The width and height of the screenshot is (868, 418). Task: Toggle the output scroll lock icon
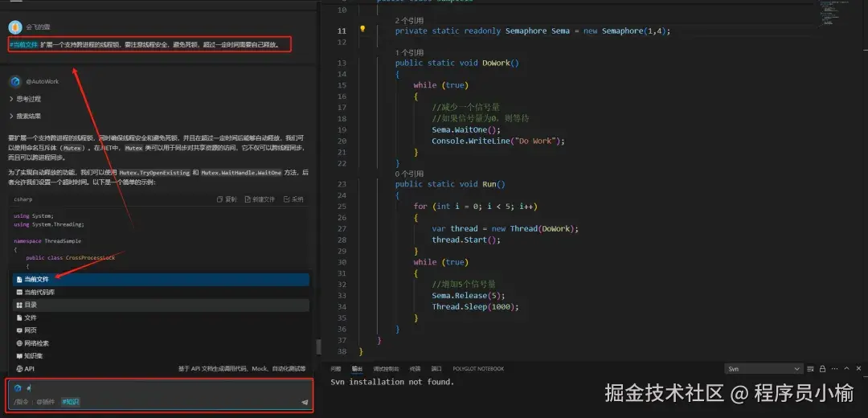(823, 369)
